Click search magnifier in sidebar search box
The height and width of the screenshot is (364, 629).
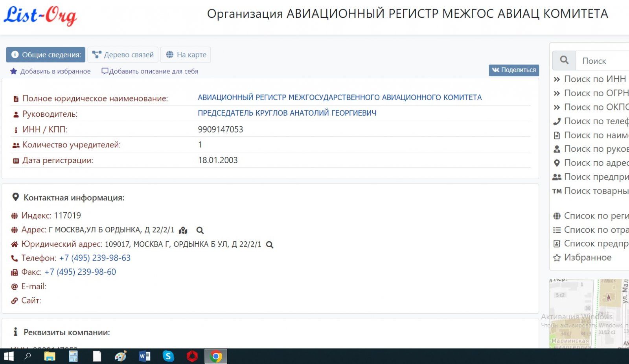tap(564, 60)
